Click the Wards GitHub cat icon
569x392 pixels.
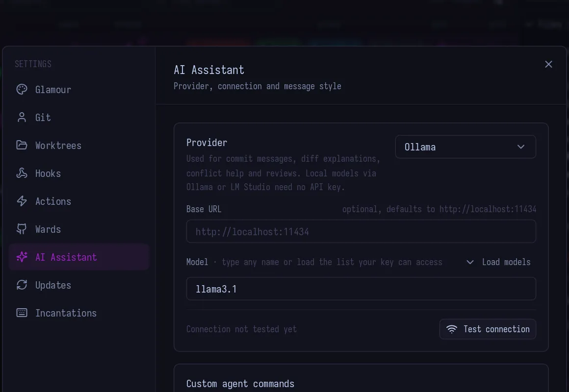(x=22, y=229)
